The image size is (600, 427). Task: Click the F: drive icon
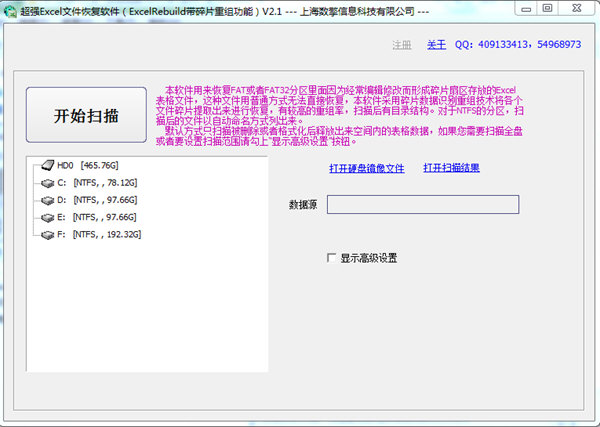pyautogui.click(x=46, y=234)
